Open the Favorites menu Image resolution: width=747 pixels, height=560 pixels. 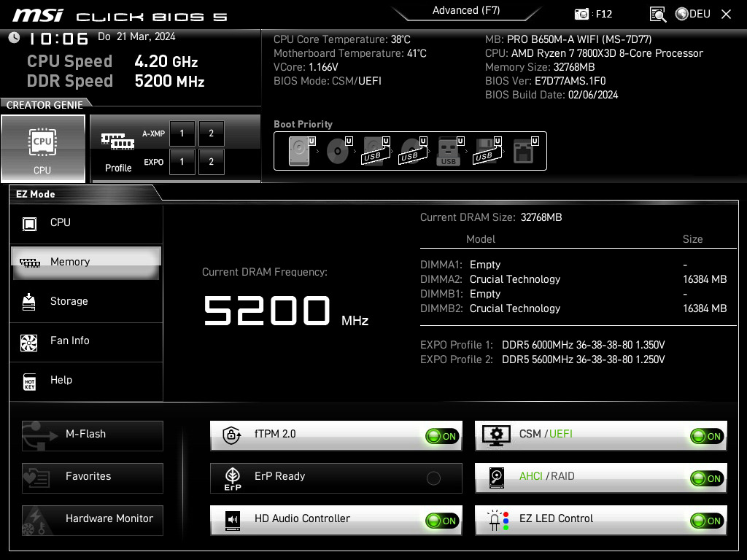[93, 478]
